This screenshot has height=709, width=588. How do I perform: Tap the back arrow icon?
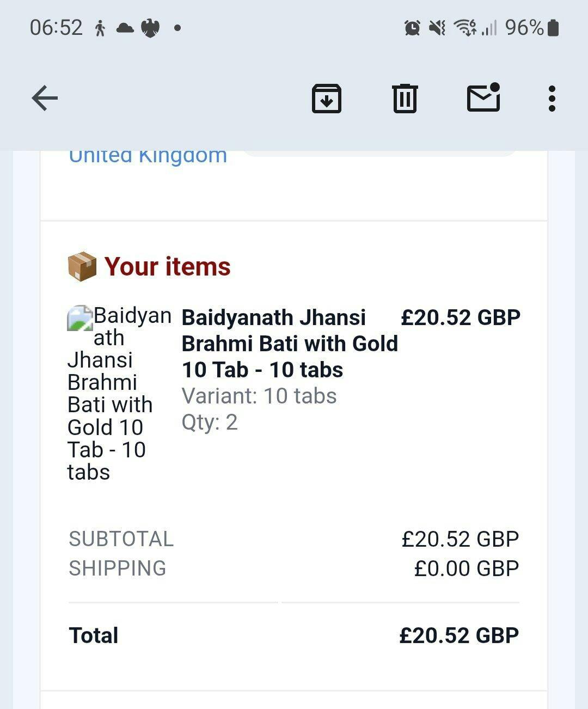click(x=45, y=99)
